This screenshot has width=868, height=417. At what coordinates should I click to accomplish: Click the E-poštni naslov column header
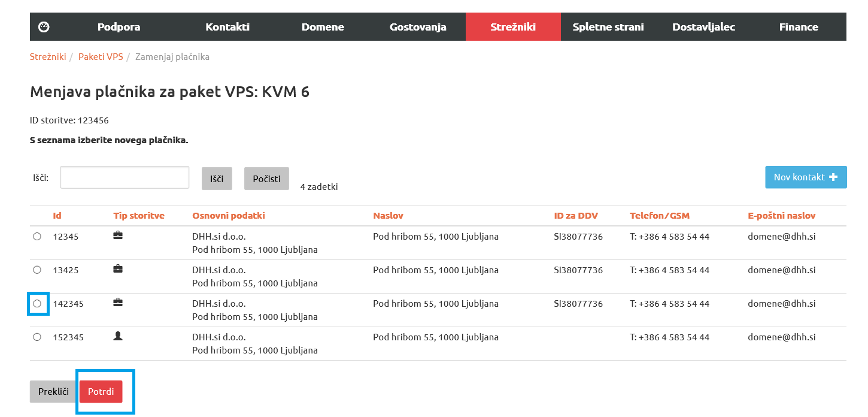click(x=782, y=216)
